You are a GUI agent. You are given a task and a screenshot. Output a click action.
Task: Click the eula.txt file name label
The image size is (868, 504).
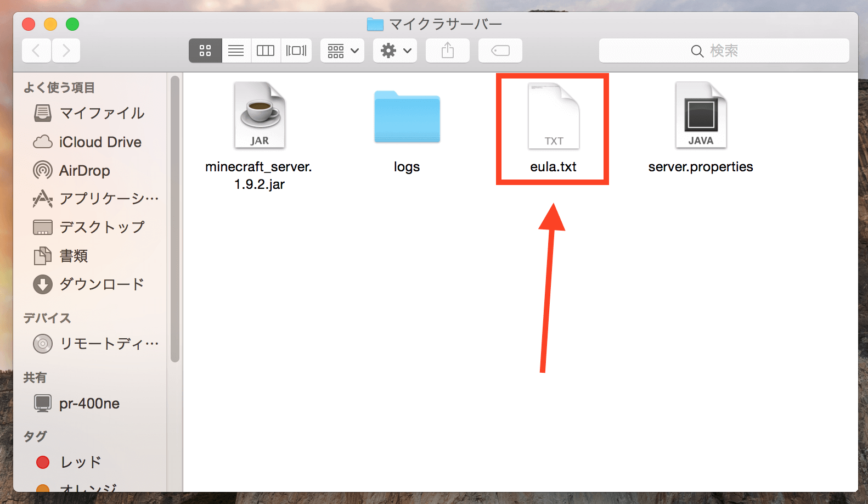[553, 166]
